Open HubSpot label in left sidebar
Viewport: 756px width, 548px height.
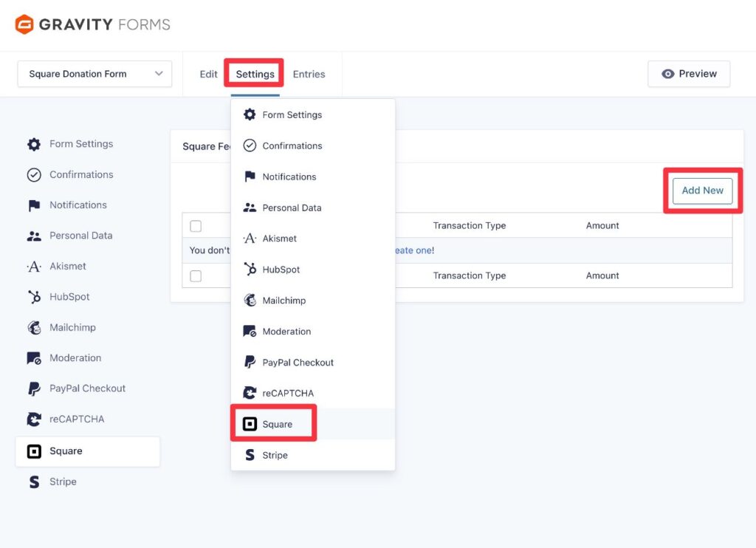69,297
